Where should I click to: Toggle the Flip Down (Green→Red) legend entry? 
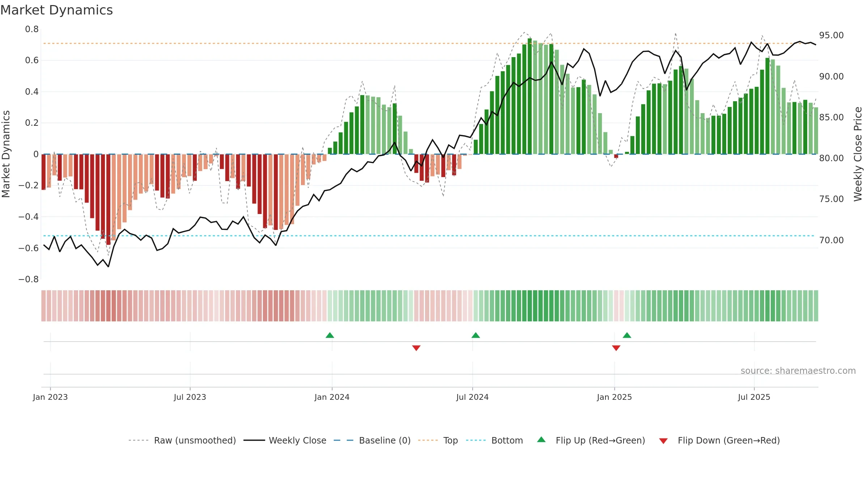point(719,440)
